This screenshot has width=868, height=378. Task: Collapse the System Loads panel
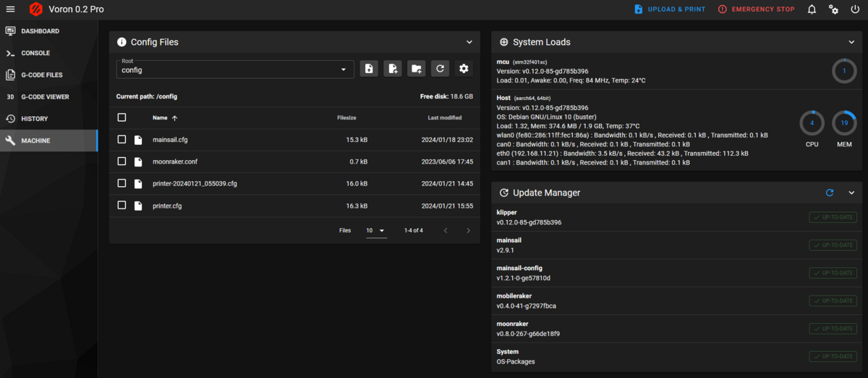(x=851, y=42)
